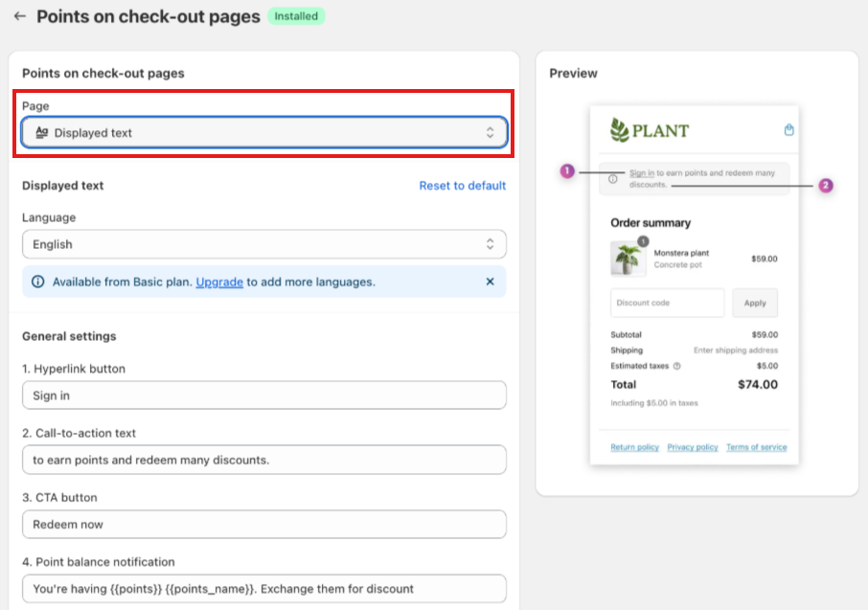Click the Monstera plant thumbnail
This screenshot has height=610, width=868.
(627, 259)
